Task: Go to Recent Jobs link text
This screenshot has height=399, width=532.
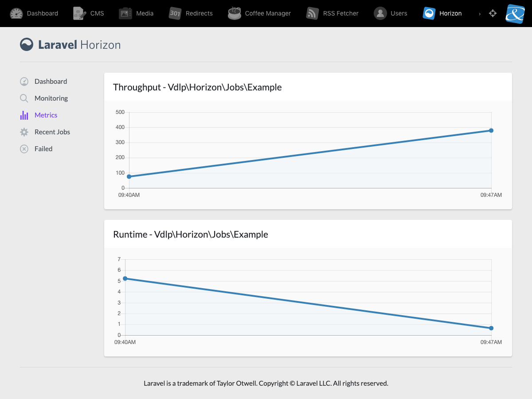Action: pos(52,132)
